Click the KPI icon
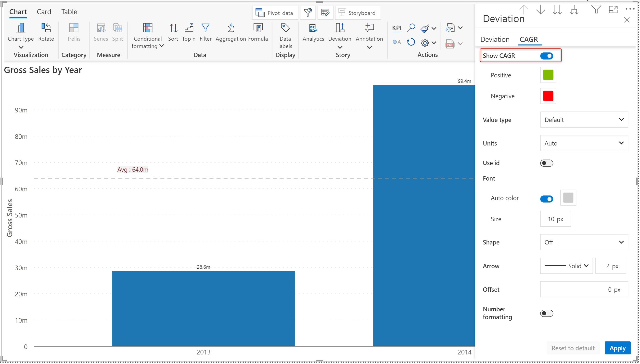The image size is (640, 364). pos(397,28)
